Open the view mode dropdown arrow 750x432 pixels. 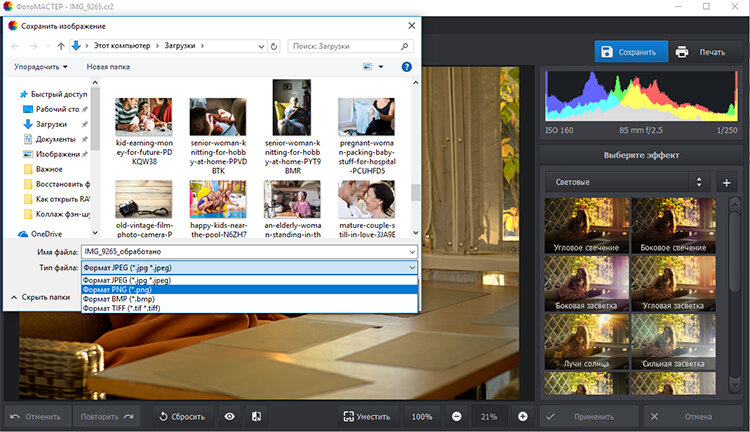[x=381, y=67]
